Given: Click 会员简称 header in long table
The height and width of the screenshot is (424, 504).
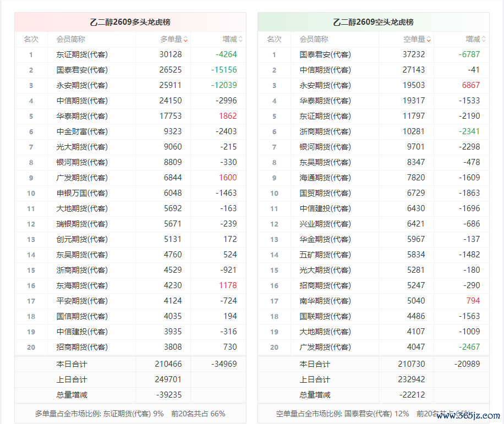Looking at the screenshot, I should tap(71, 39).
